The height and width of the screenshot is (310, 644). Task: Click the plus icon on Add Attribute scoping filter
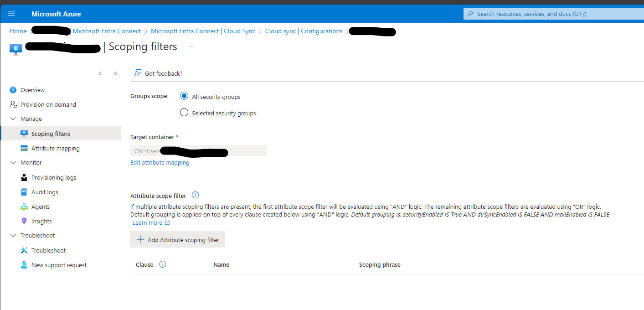coord(140,240)
